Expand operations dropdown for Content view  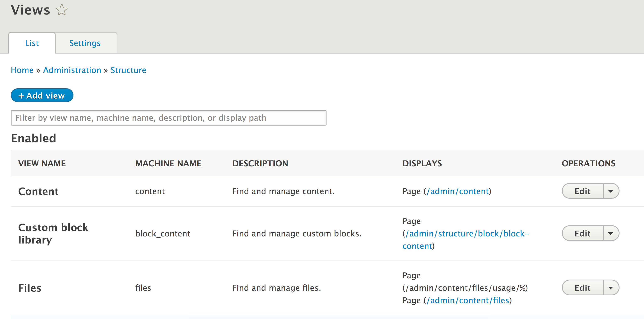click(x=611, y=191)
